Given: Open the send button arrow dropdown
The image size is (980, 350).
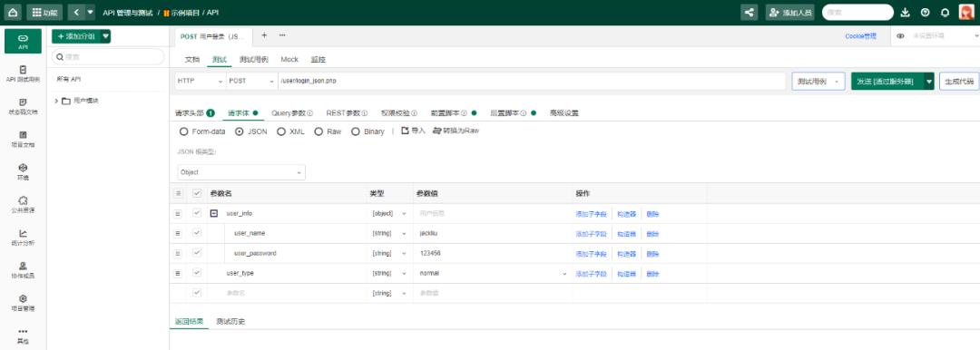Looking at the screenshot, I should (x=929, y=82).
